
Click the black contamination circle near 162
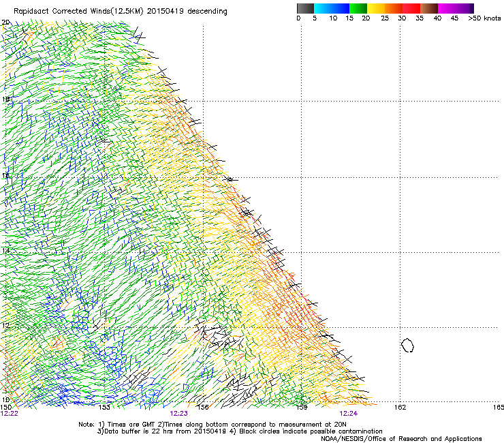tap(407, 345)
